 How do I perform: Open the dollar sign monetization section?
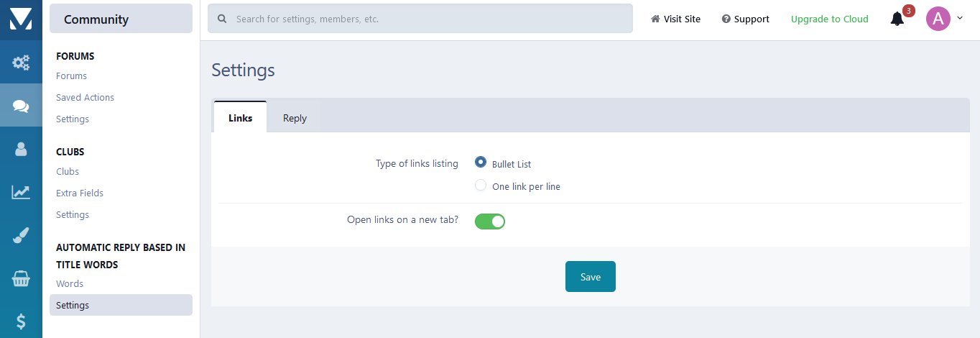point(21,321)
